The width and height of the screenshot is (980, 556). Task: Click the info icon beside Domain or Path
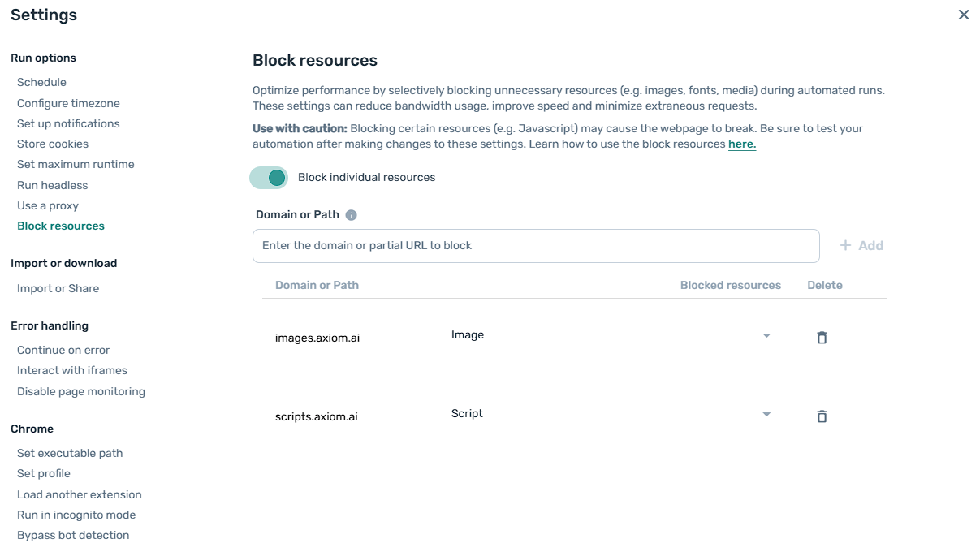pyautogui.click(x=351, y=215)
